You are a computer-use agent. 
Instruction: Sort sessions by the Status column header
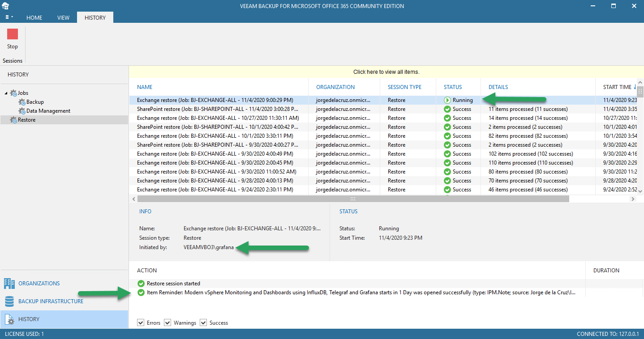point(453,87)
